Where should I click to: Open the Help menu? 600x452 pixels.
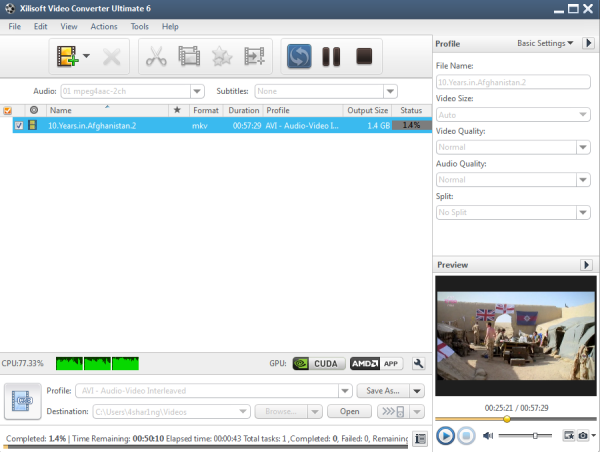(170, 26)
